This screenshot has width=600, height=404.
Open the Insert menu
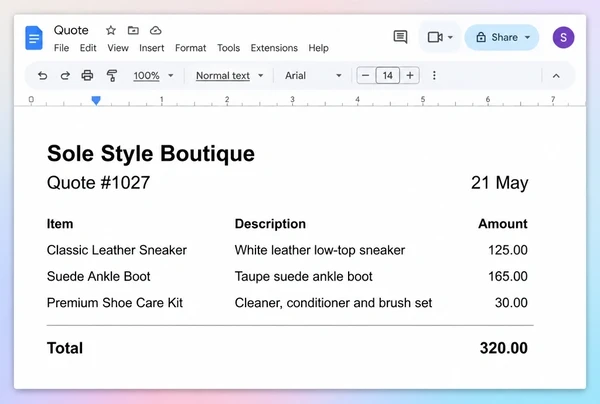pyautogui.click(x=152, y=48)
